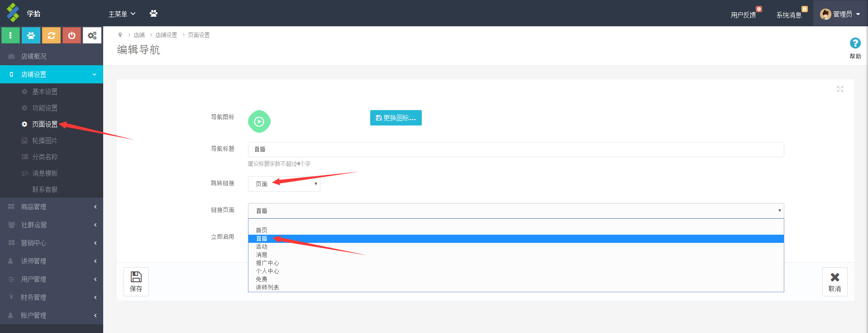Click the 保存 save button
The width and height of the screenshot is (868, 333).
tap(136, 281)
